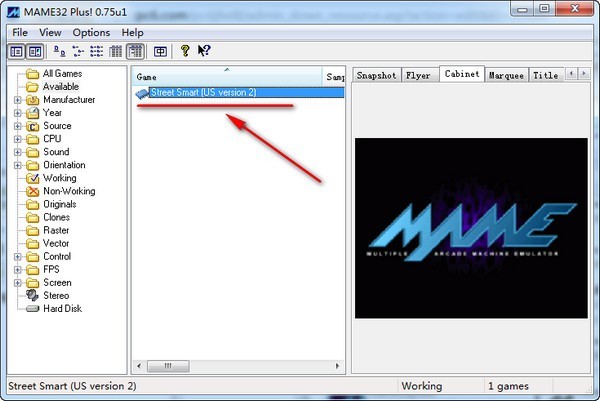Click the game list horizontal scrollbar thumb
This screenshot has width=600, height=401.
168,366
